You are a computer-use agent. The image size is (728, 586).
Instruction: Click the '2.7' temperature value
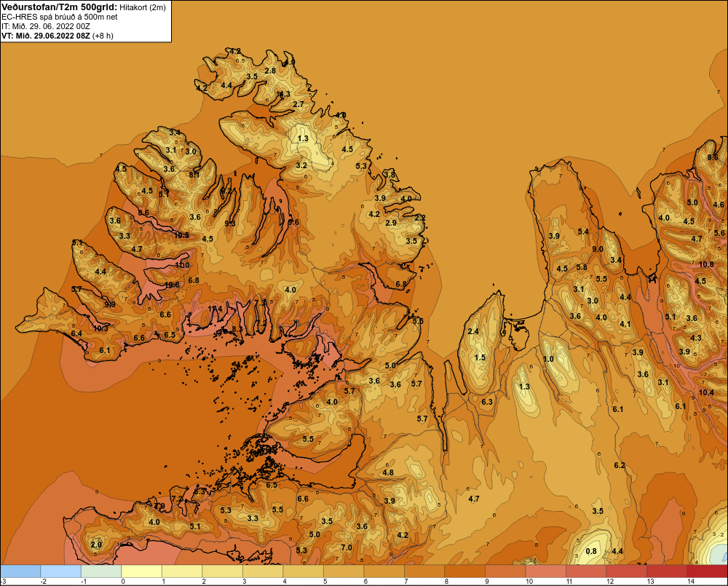pos(298,104)
